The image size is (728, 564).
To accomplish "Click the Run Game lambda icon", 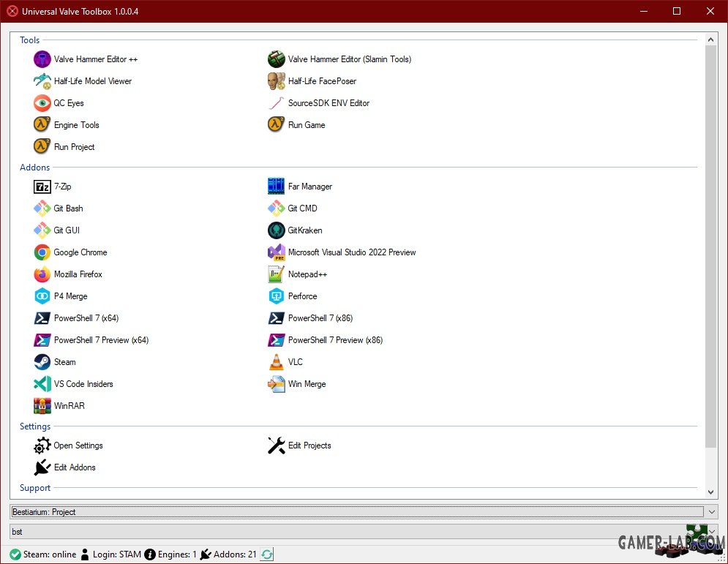I will [x=277, y=125].
